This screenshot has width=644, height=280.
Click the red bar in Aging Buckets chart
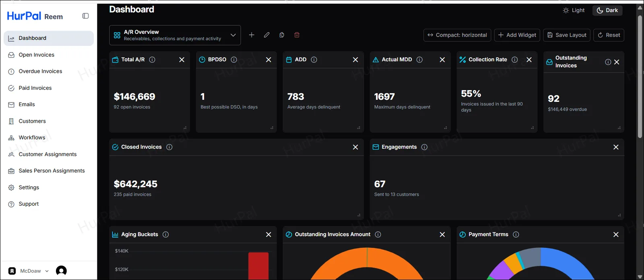[x=258, y=266]
